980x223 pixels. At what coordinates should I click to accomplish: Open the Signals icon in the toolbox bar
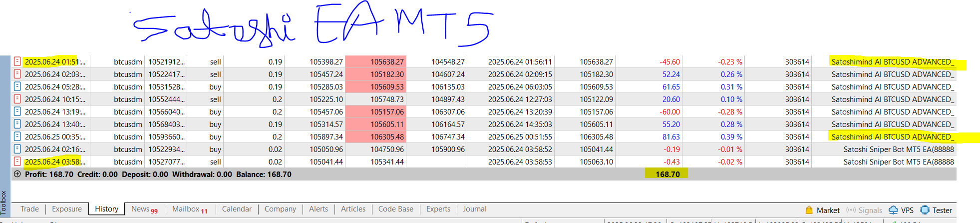[851, 210]
